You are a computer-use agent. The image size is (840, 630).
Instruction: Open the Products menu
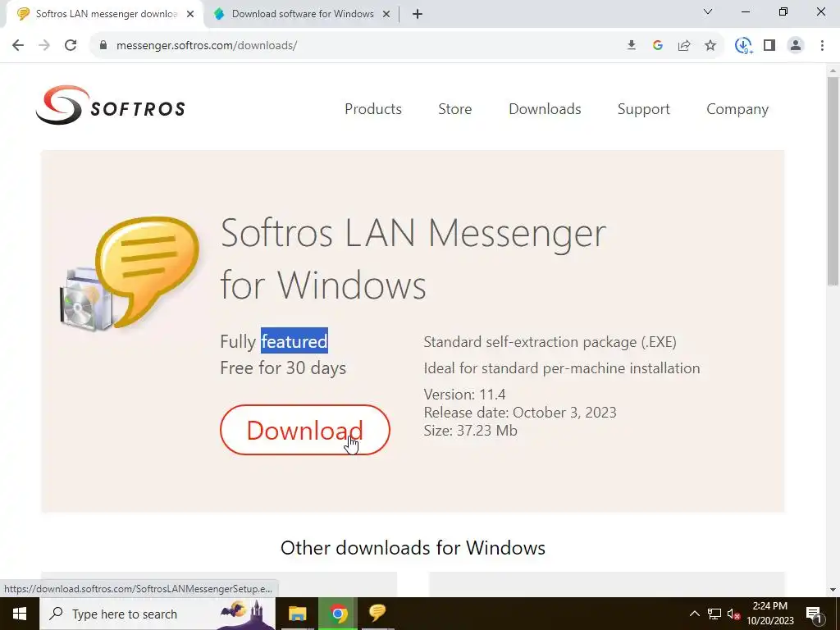click(373, 109)
